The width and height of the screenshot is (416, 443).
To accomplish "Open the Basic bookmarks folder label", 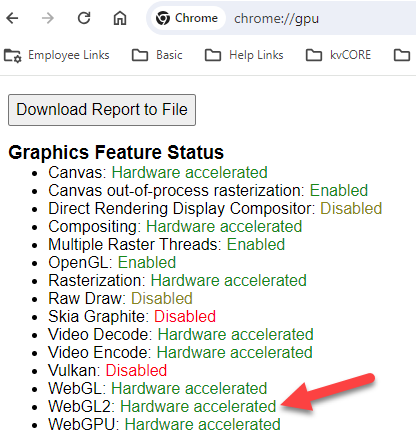I will pos(169,55).
